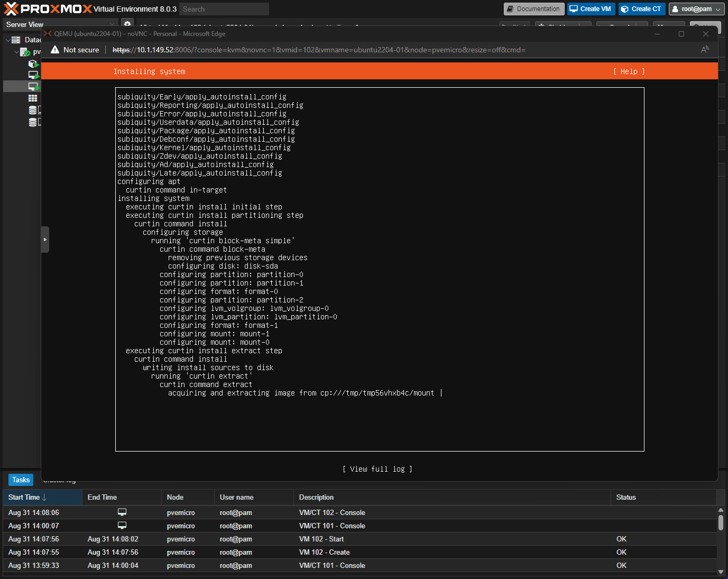728x579 pixels.
Task: Click the Create VM button
Action: click(591, 9)
